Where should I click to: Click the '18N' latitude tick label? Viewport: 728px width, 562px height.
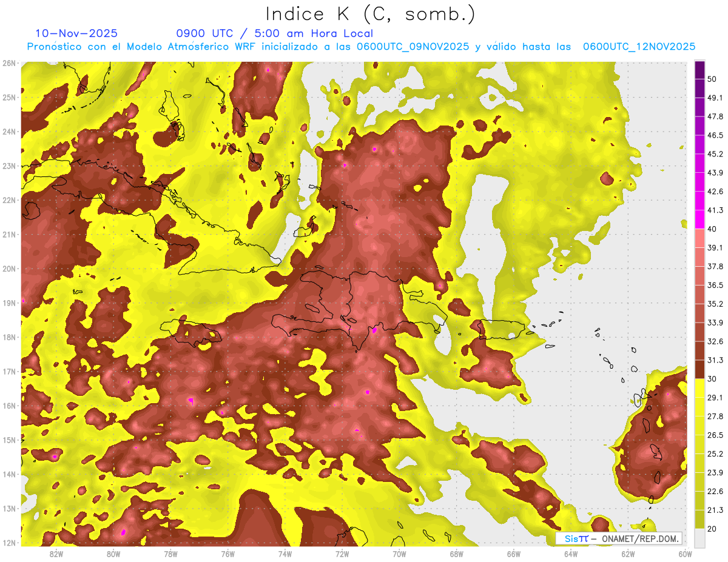(9, 337)
